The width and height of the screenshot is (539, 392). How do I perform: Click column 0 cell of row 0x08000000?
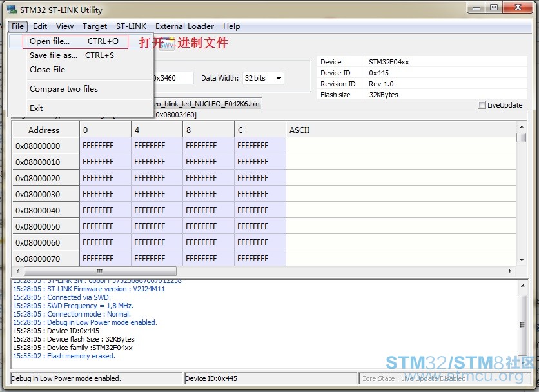[x=105, y=146]
